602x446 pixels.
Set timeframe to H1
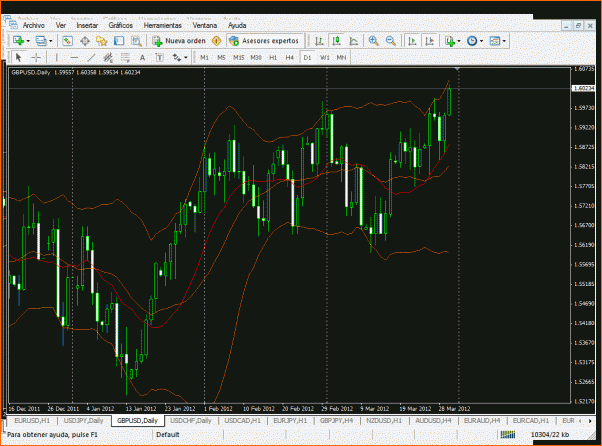click(x=273, y=58)
